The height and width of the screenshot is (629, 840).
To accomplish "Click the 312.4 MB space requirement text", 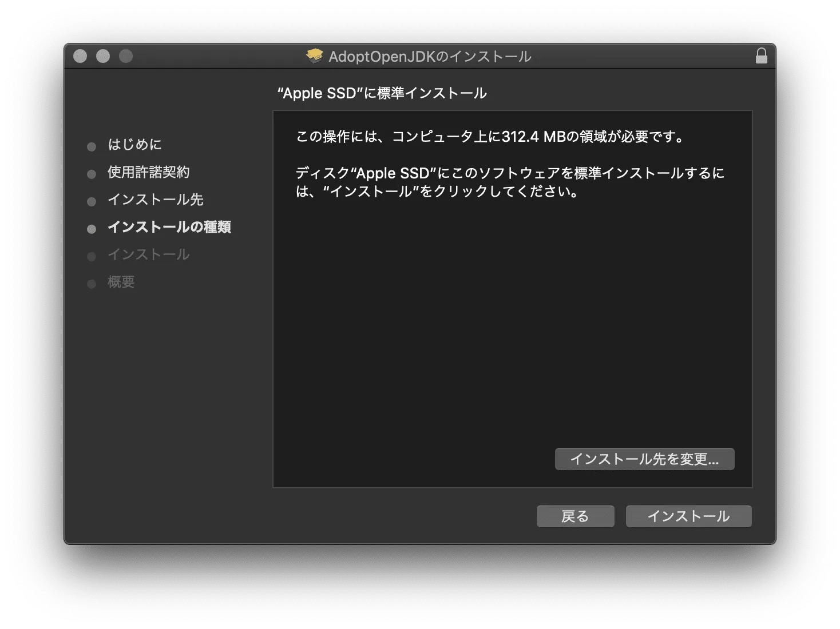I will 490,137.
